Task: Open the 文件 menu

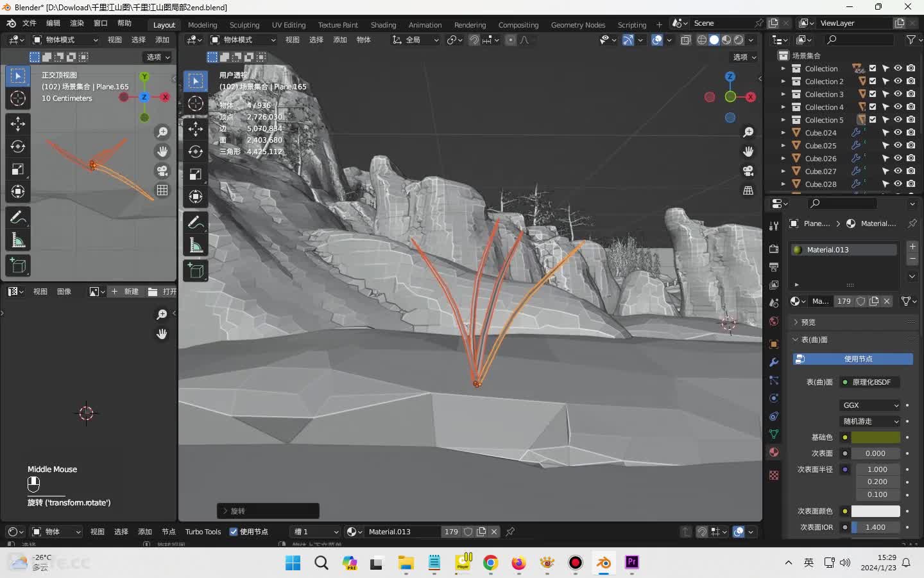Action: pyautogui.click(x=30, y=23)
